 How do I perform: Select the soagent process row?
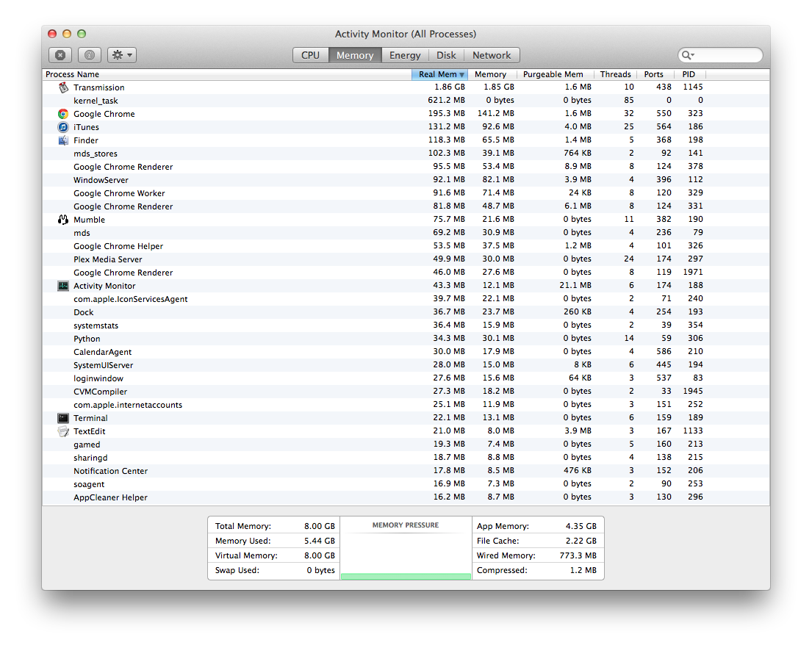click(406, 484)
